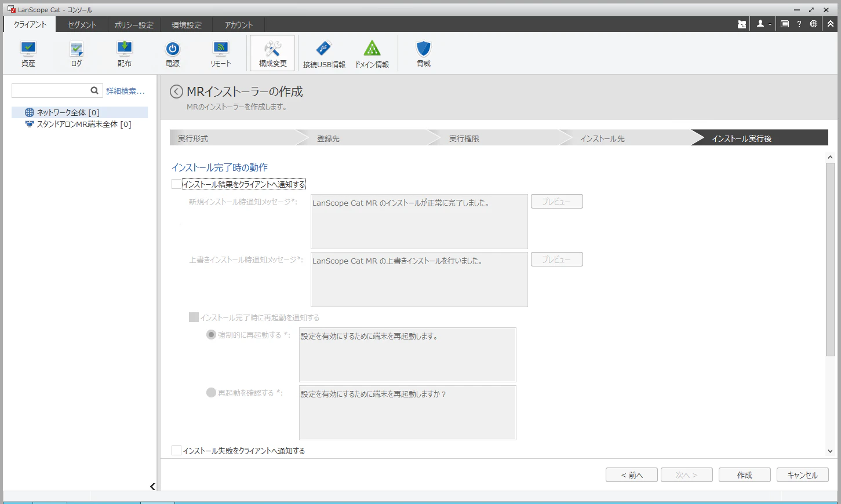Click the overwrite install message text box
Viewport: 841px width, 504px height.
pyautogui.click(x=419, y=279)
